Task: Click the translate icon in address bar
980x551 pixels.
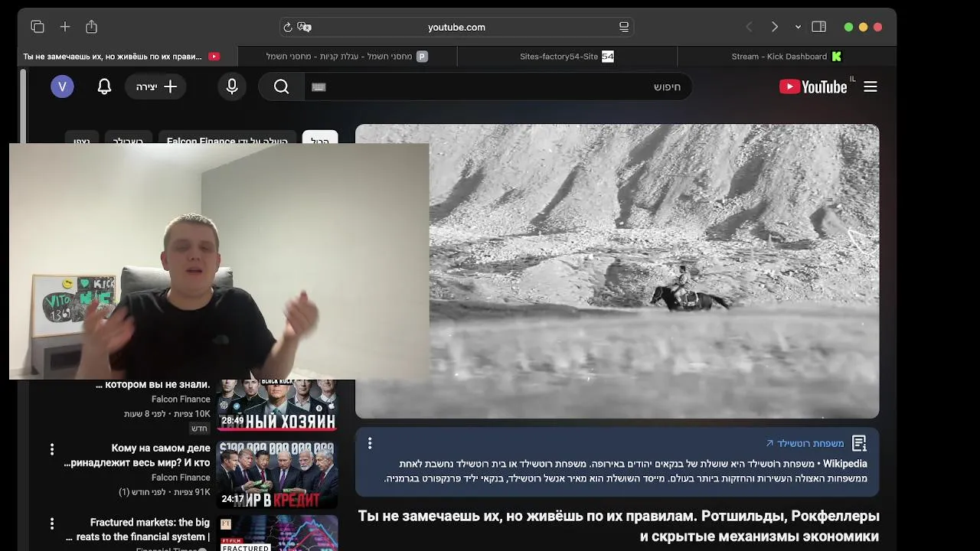Action: point(305,27)
